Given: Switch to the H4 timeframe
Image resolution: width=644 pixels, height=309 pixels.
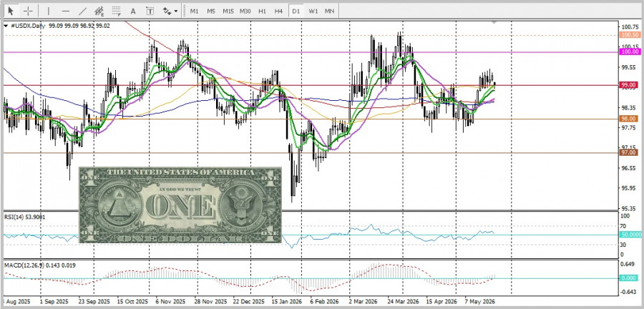Looking at the screenshot, I should [279, 11].
